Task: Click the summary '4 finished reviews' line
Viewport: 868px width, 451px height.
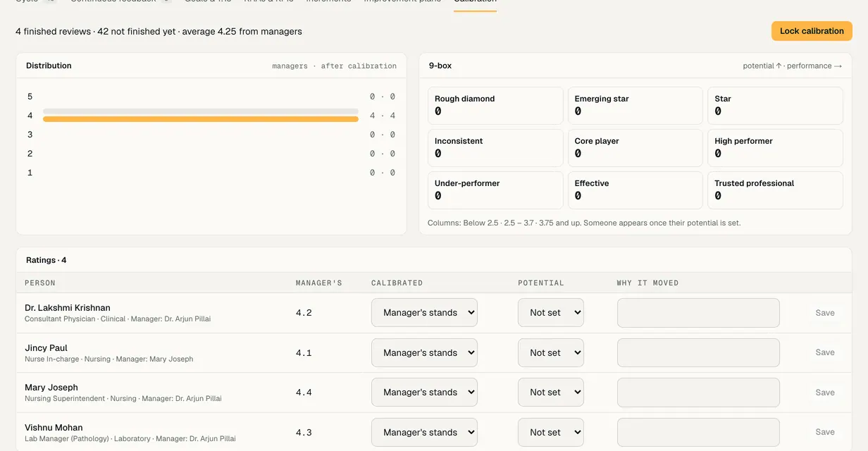Action: point(159,31)
